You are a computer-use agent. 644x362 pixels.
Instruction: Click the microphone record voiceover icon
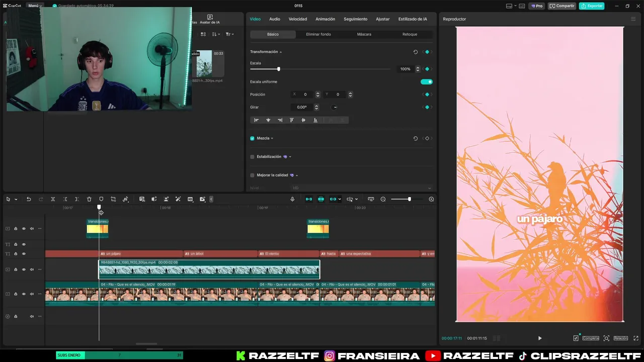pos(292,199)
